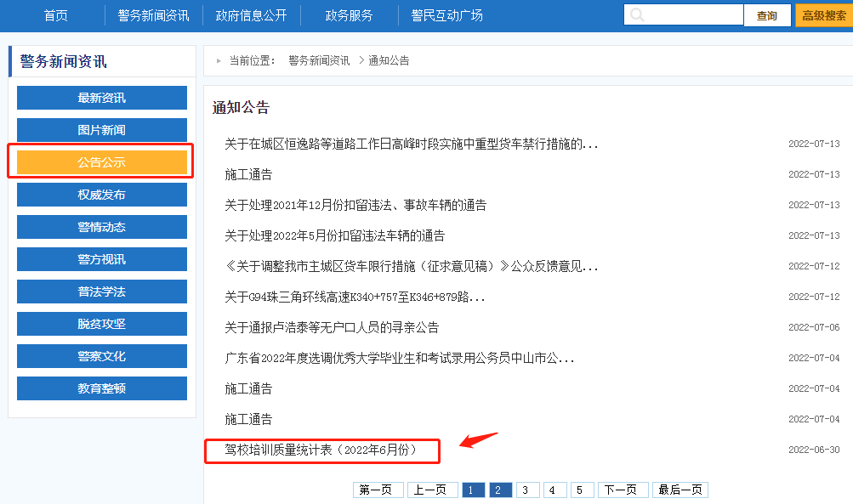
Task: Open the 首页 home menu
Action: click(55, 15)
